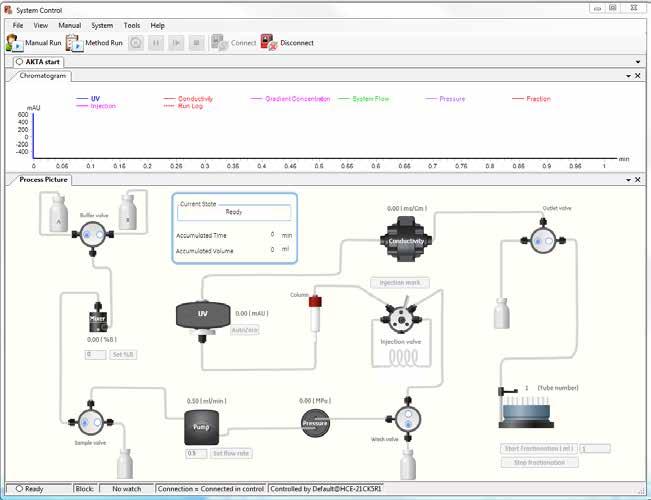Select the Process Picture tab
The image size is (651, 500).
43,180
